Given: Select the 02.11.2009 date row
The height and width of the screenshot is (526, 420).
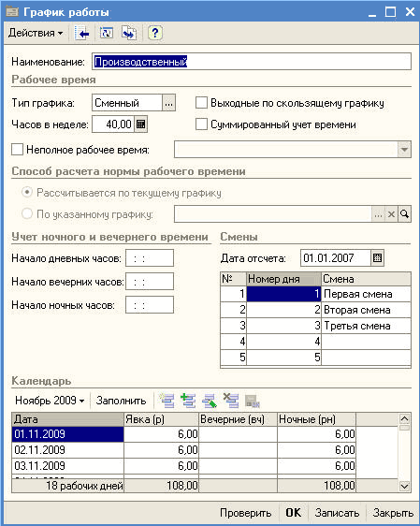Looking at the screenshot, I should [67, 450].
